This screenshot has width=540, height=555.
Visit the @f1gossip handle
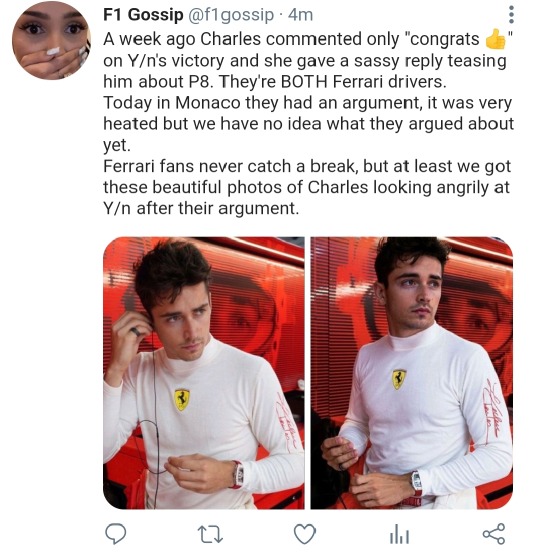point(231,15)
